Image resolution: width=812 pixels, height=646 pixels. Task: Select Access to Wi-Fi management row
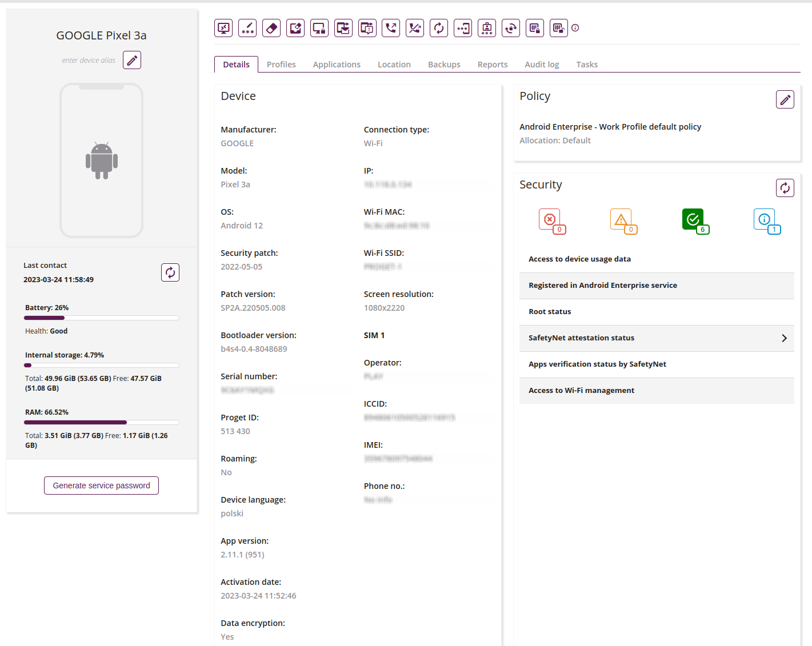657,391
